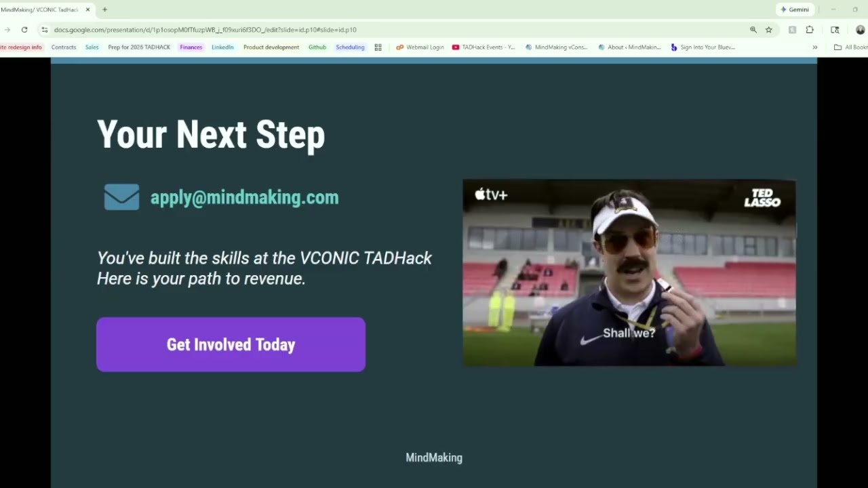Open the Product development bookmark folder
The image size is (868, 488).
tap(271, 47)
